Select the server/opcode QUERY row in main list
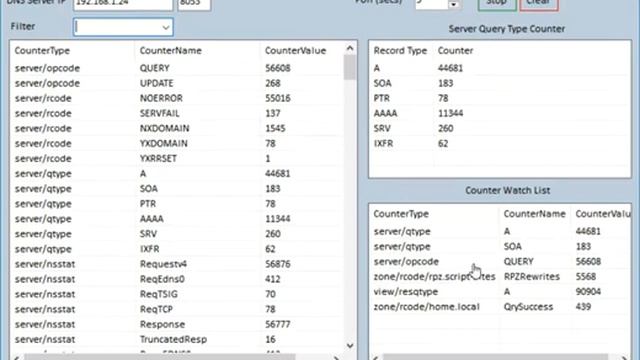The image size is (640, 360). (177, 68)
